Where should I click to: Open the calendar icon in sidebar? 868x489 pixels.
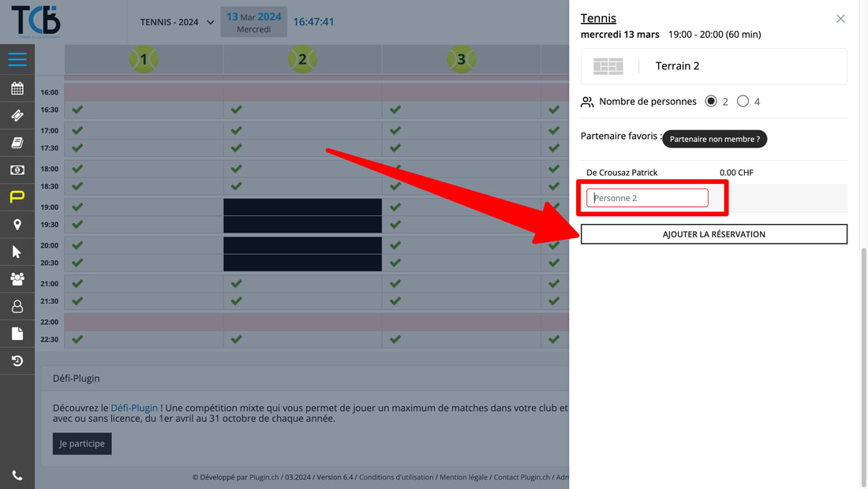coord(17,88)
